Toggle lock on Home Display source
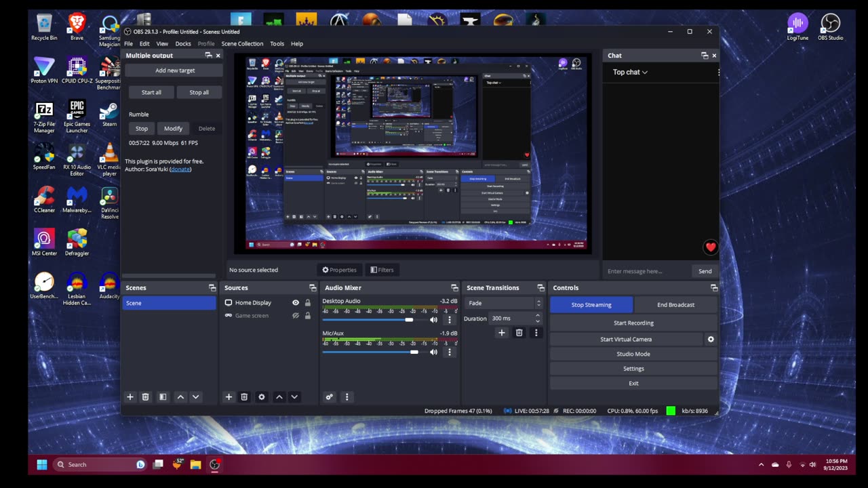This screenshot has width=868, height=488. click(308, 303)
